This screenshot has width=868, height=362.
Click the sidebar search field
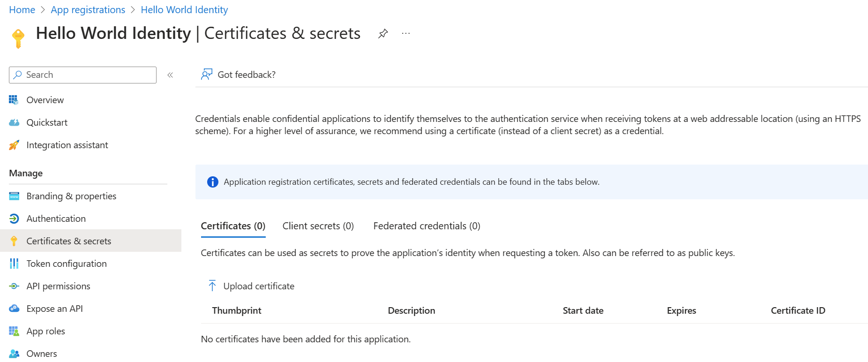coord(82,75)
